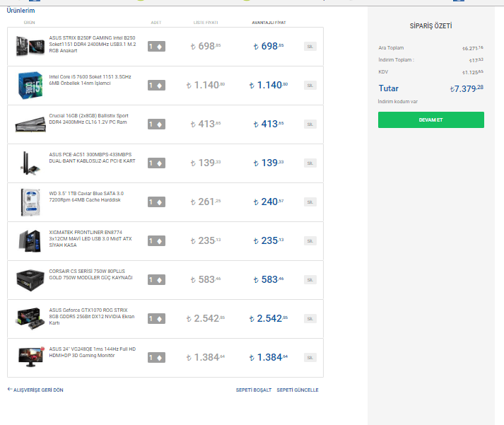The height and width of the screenshot is (425, 504).
Task: Open Crucial Ballistix Sport RAM image
Action: 30,124
